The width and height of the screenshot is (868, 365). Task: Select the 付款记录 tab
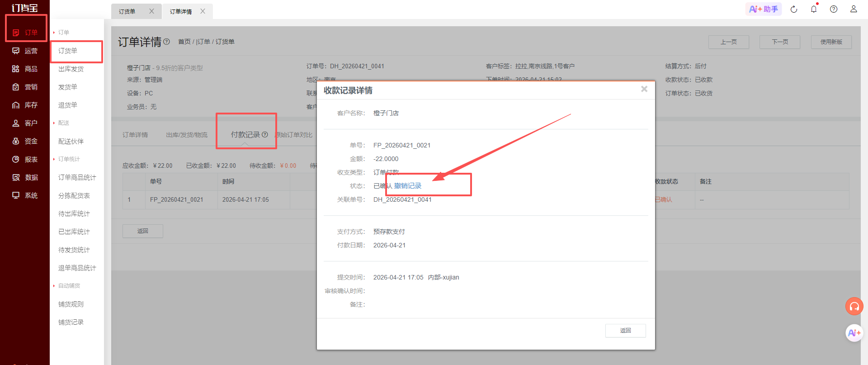tap(245, 135)
